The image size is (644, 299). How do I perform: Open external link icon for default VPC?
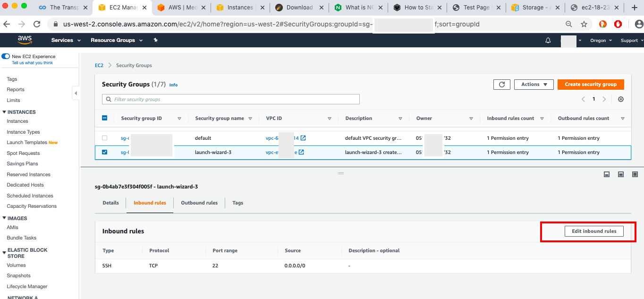tap(303, 138)
